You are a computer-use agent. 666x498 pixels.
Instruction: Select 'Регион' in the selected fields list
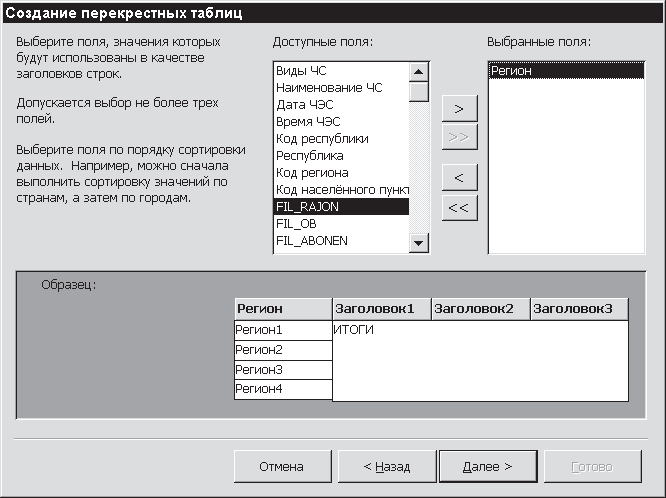pyautogui.click(x=511, y=71)
